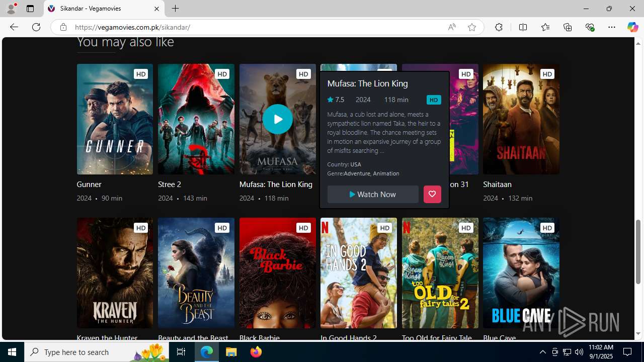Open Too Old for Fairy Tales 2 poster
The height and width of the screenshot is (362, 644).
(440, 273)
